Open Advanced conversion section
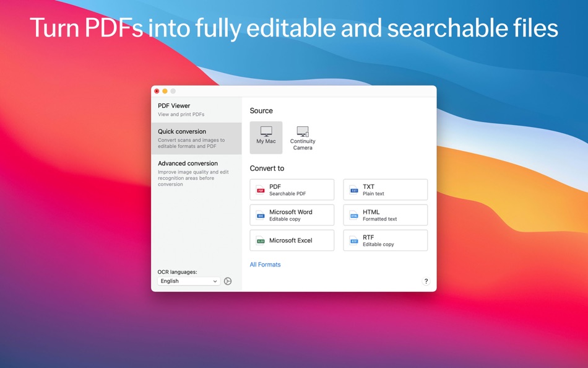This screenshot has width=588, height=368. (196, 173)
